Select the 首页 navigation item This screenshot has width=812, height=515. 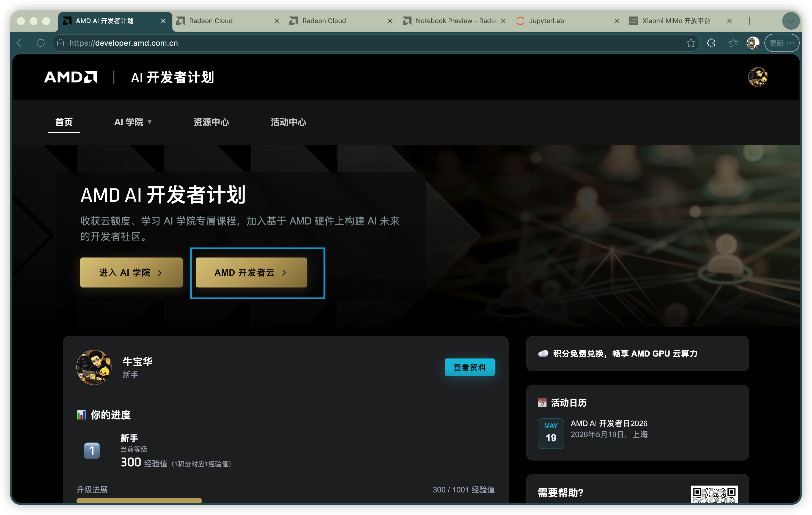coord(64,122)
